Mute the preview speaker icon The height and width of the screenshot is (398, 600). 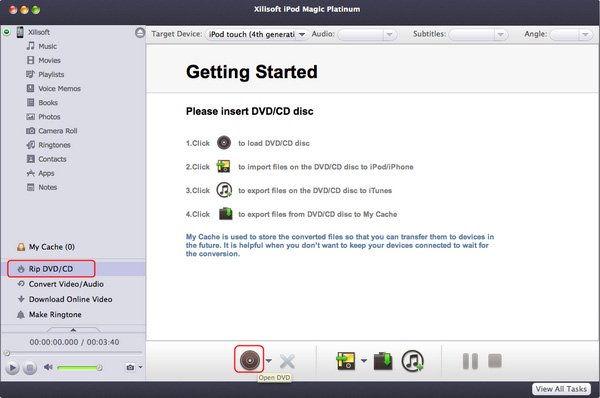48,367
